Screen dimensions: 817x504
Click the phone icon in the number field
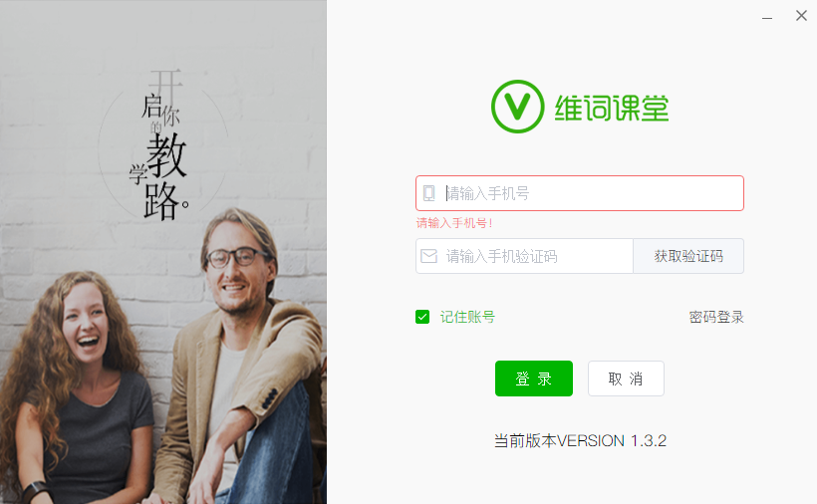point(428,193)
